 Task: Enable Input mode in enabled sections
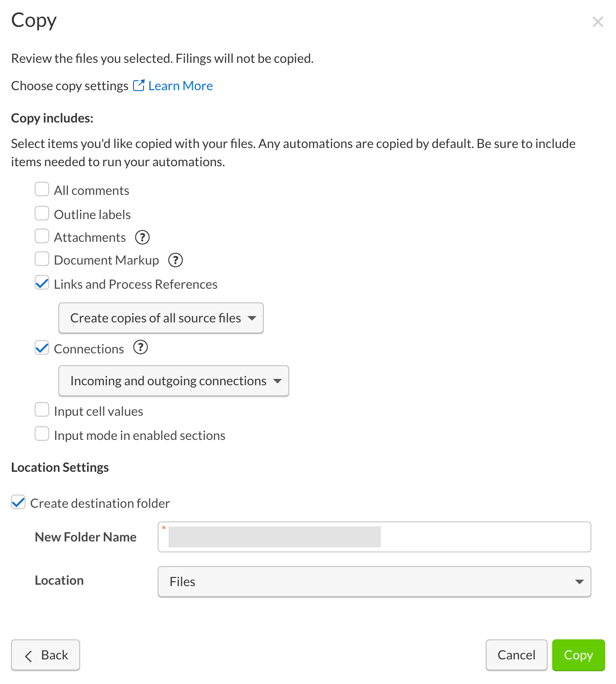click(42, 434)
